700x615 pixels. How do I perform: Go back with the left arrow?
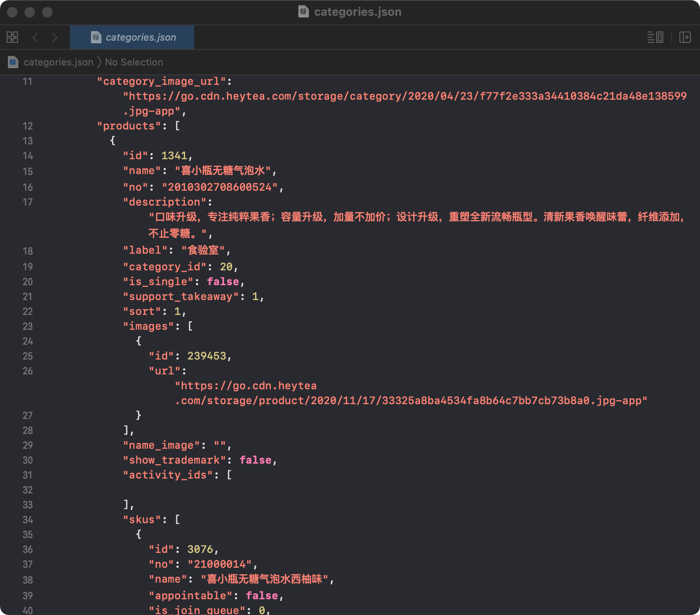[35, 37]
